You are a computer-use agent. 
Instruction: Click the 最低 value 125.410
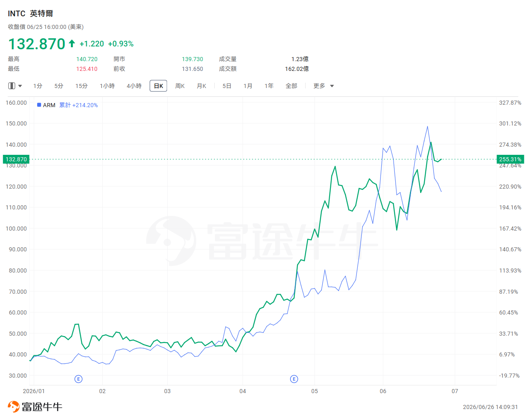tap(87, 69)
